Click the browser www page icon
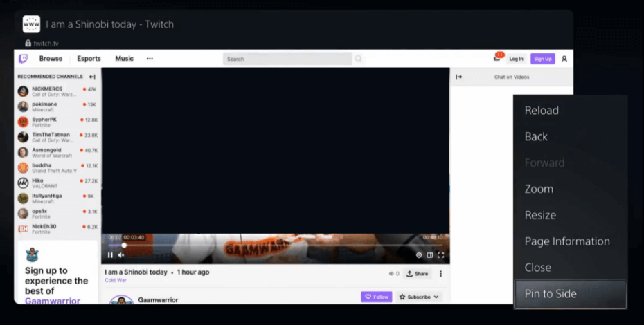This screenshot has width=644, height=325. pos(32,24)
